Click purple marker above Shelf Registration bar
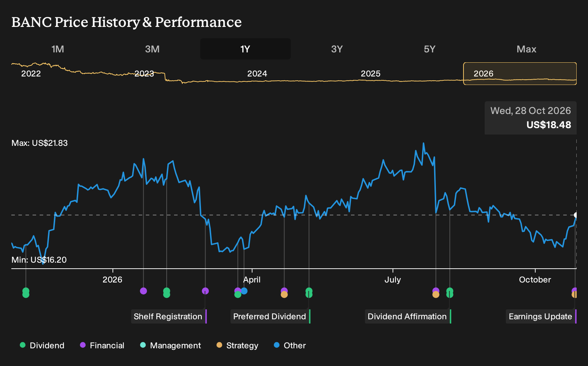588x366 pixels. pos(205,291)
